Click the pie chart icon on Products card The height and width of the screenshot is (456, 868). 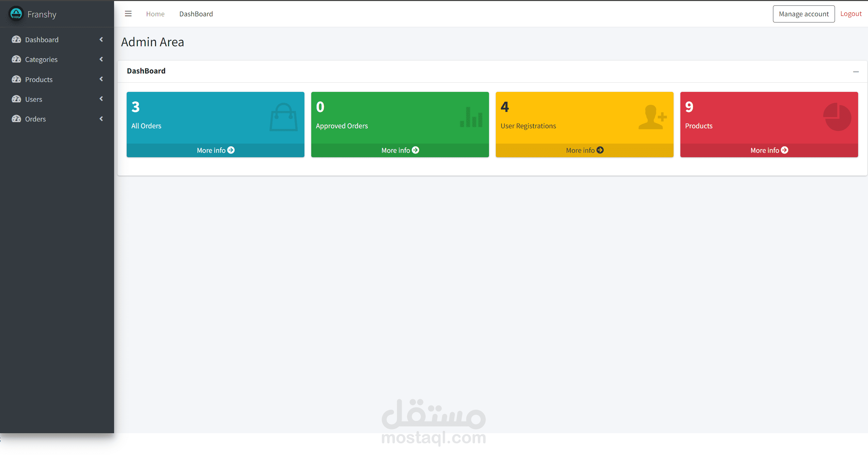pos(837,117)
